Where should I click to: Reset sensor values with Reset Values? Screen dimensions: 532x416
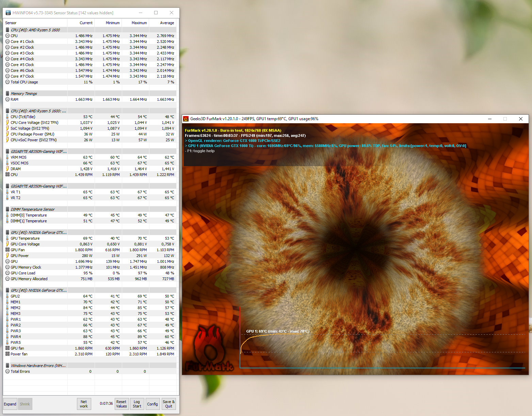[122, 404]
